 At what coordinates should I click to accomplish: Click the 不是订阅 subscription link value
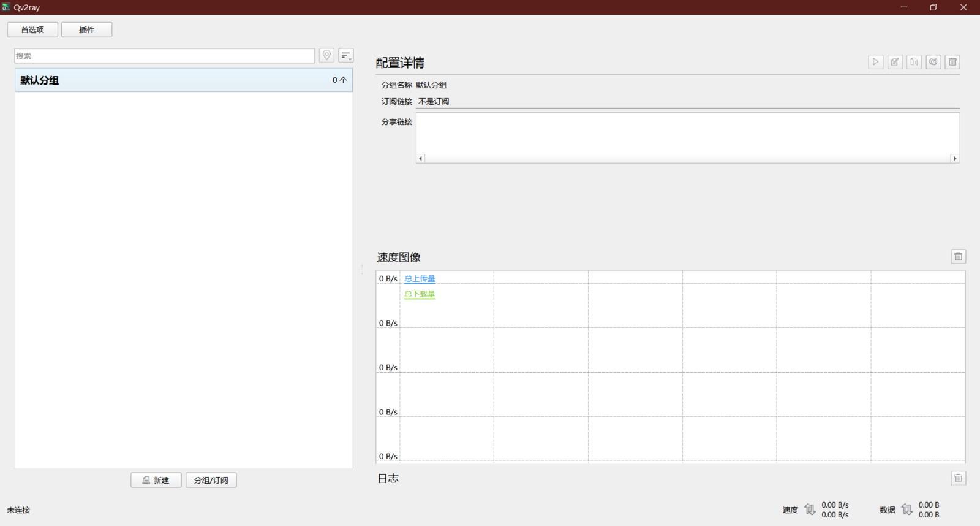pos(434,102)
